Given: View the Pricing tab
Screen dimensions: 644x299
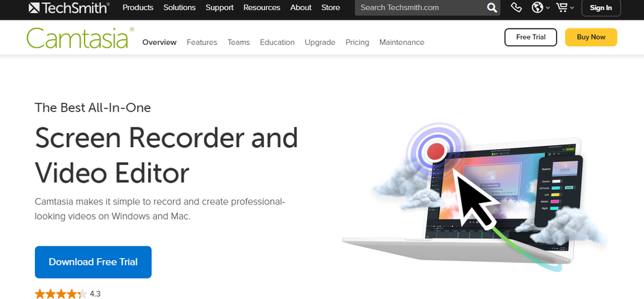Looking at the screenshot, I should click(x=357, y=42).
